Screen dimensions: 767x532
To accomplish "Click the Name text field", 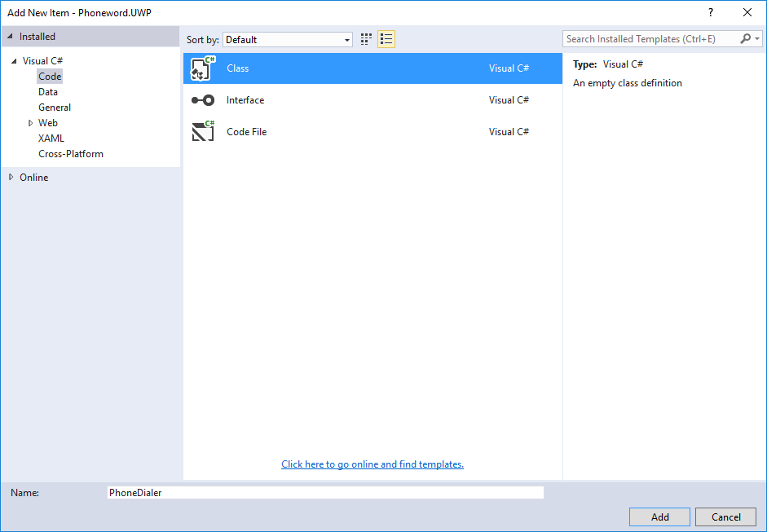I will tap(325, 493).
